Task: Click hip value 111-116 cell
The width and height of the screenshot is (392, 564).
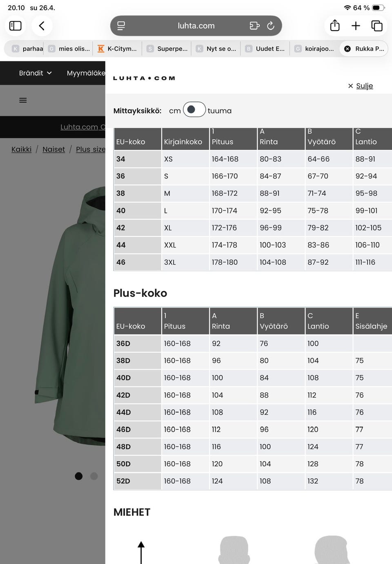Action: [x=372, y=262]
